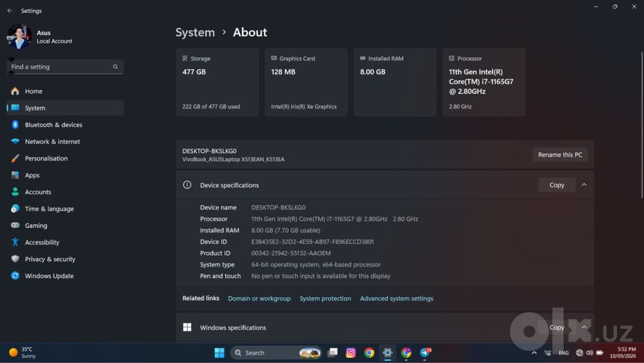Go back using the Settings back arrow
Image resolution: width=644 pixels, height=363 pixels.
10,11
